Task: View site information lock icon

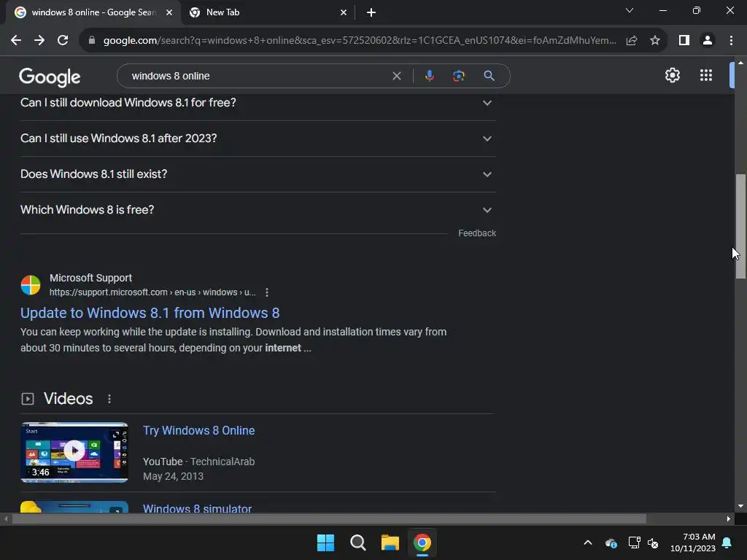Action: click(x=92, y=41)
